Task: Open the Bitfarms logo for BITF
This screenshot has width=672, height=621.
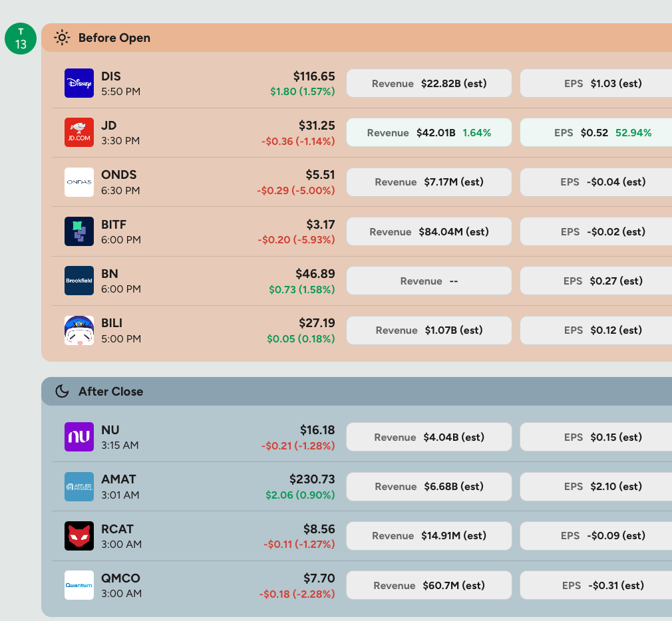Action: coord(79,231)
